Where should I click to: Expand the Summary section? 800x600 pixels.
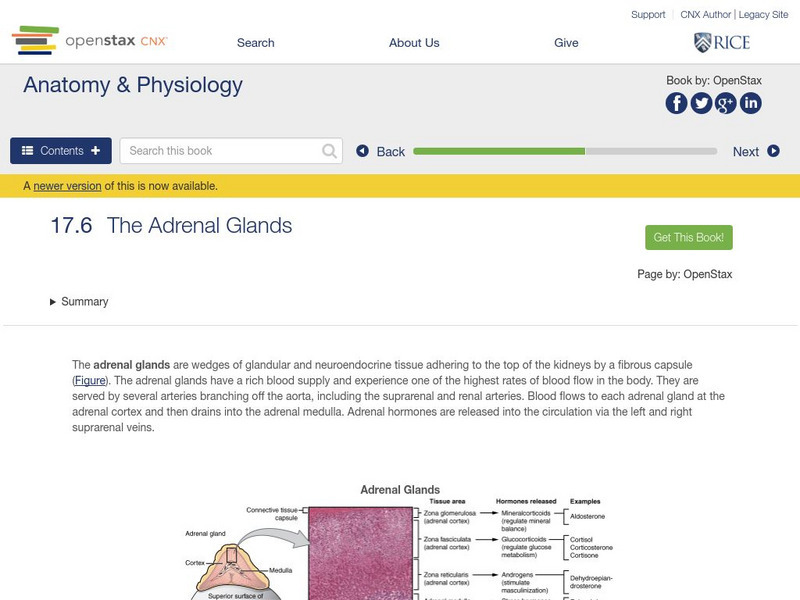click(79, 302)
